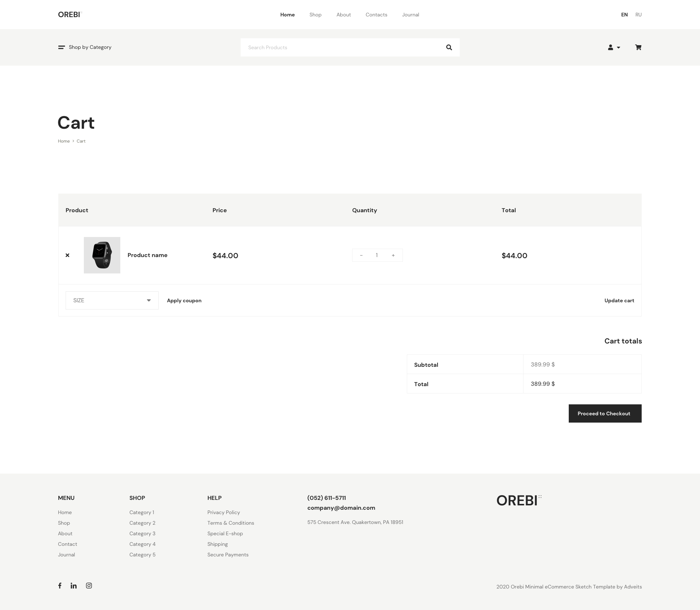Open the Facebook social link

click(60, 586)
